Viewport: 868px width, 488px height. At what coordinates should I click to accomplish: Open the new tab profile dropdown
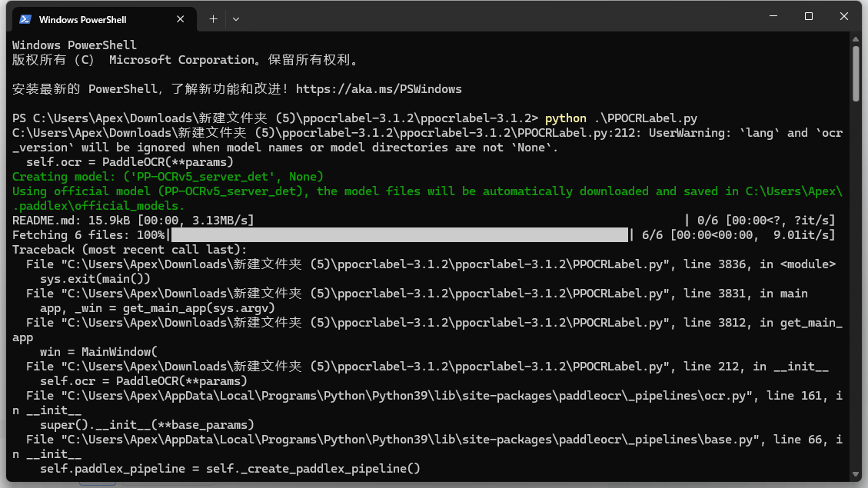(236, 19)
